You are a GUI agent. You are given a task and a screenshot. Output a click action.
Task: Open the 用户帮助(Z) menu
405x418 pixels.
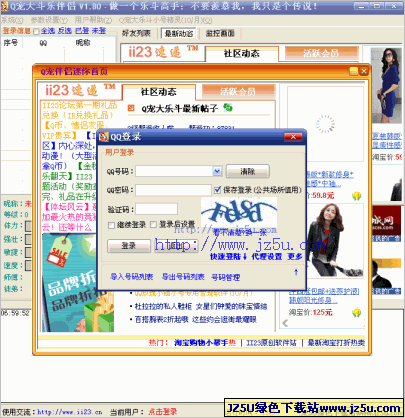pyautogui.click(x=93, y=20)
